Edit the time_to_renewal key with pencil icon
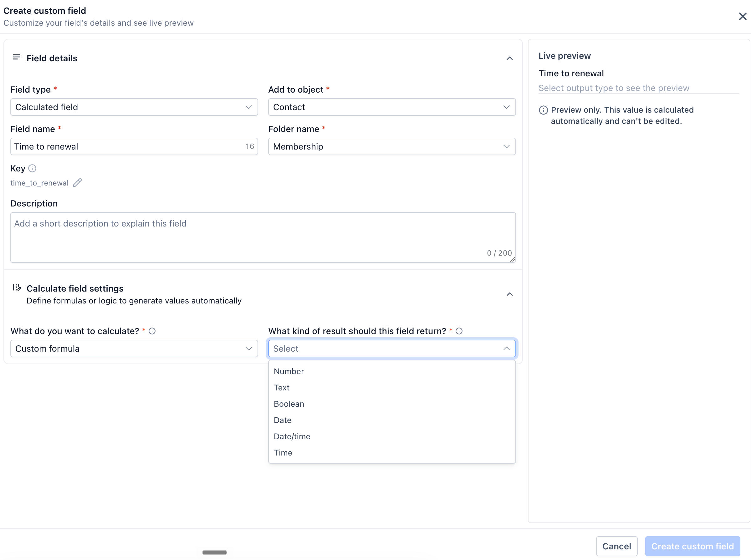 point(77,183)
